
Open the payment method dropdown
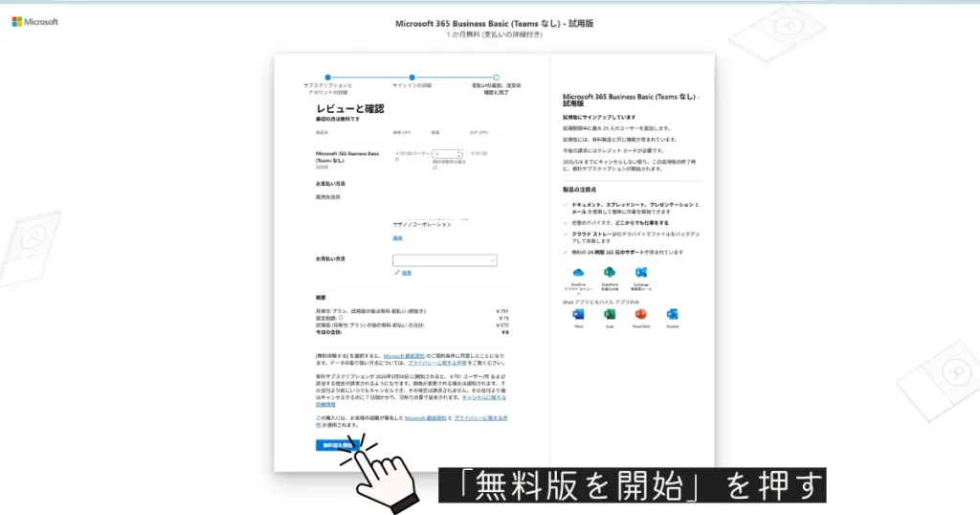click(445, 259)
